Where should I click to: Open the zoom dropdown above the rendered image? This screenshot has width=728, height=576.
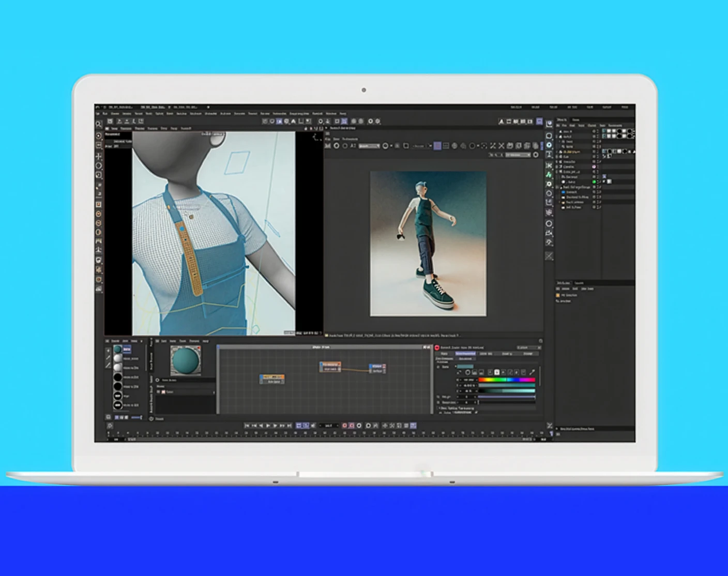(518, 155)
